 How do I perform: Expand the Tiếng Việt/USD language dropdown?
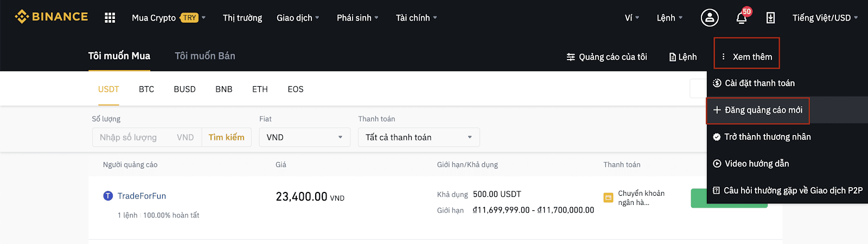pos(825,18)
